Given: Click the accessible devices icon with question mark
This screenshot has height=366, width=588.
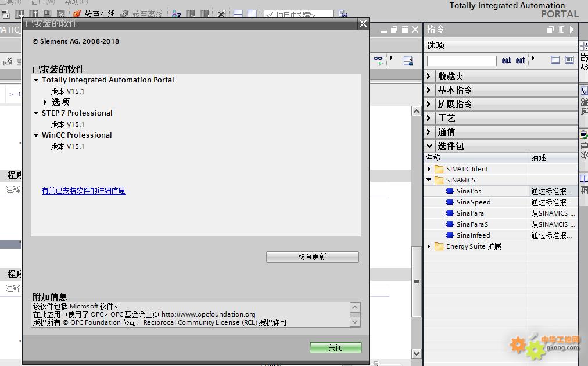Looking at the screenshot, I should [x=176, y=14].
